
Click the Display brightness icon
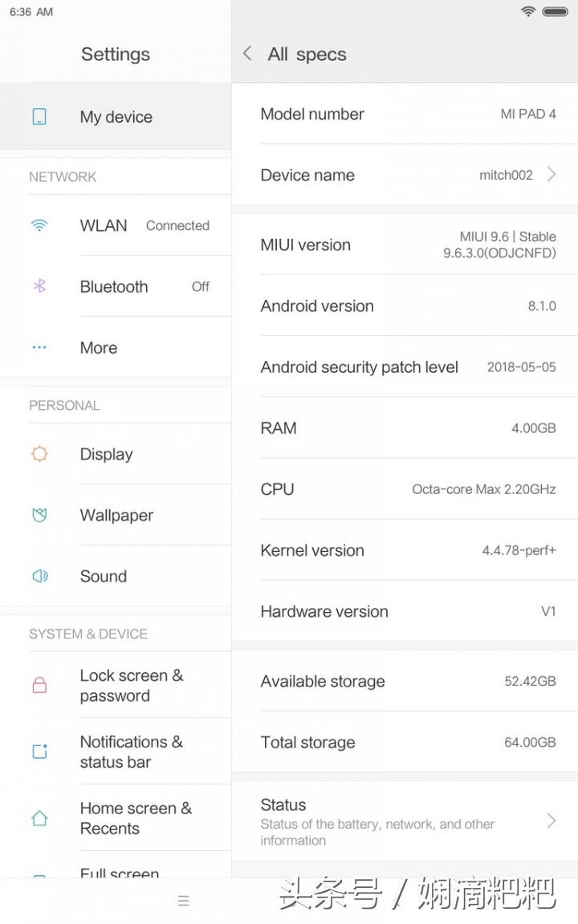coord(39,454)
